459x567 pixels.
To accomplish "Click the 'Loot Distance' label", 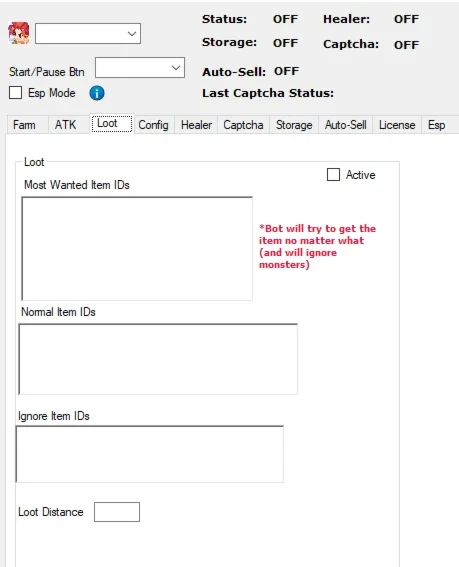I will [51, 512].
